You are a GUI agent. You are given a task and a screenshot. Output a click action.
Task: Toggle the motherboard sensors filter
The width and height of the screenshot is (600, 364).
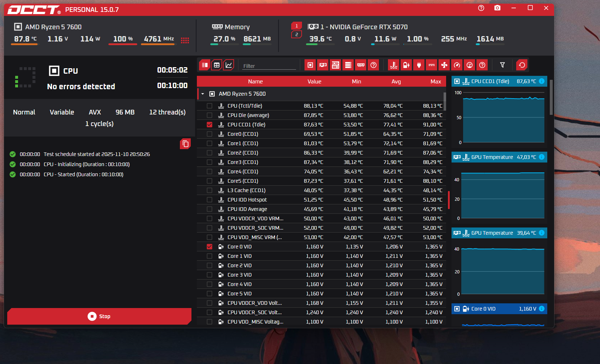click(x=336, y=65)
